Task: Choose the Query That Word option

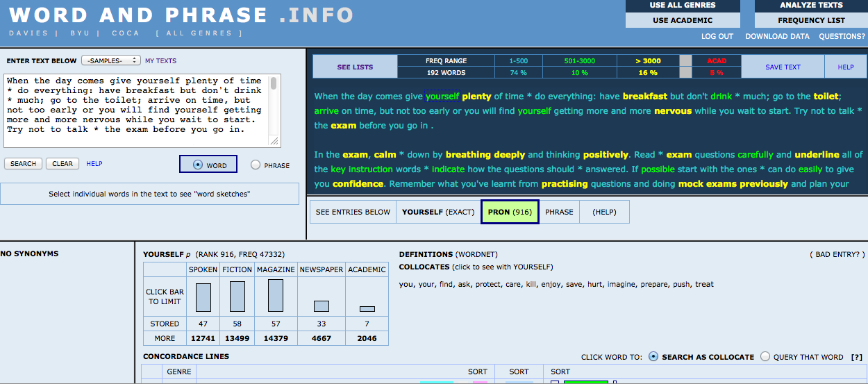Action: point(765,357)
